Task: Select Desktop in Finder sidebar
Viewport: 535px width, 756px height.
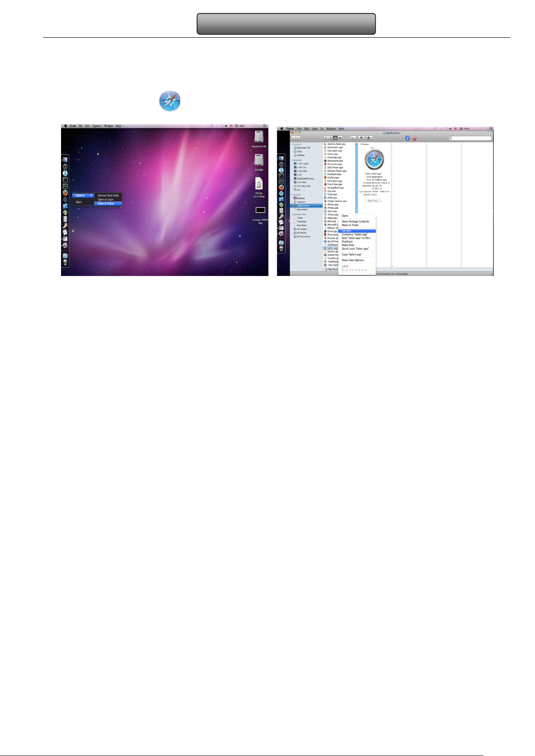Action: tap(299, 198)
